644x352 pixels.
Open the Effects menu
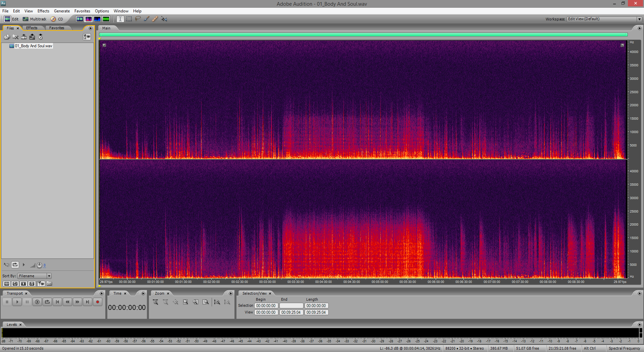[43, 11]
